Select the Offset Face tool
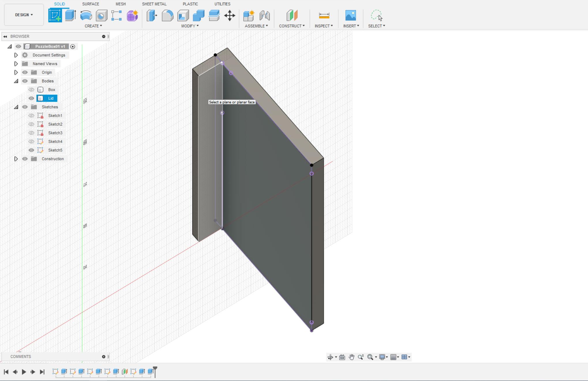Screen dimensions: 588x381 point(214,16)
